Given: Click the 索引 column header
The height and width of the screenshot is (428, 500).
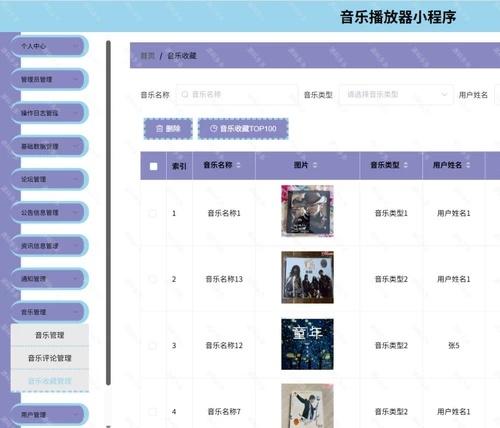Looking at the screenshot, I should [x=179, y=166].
